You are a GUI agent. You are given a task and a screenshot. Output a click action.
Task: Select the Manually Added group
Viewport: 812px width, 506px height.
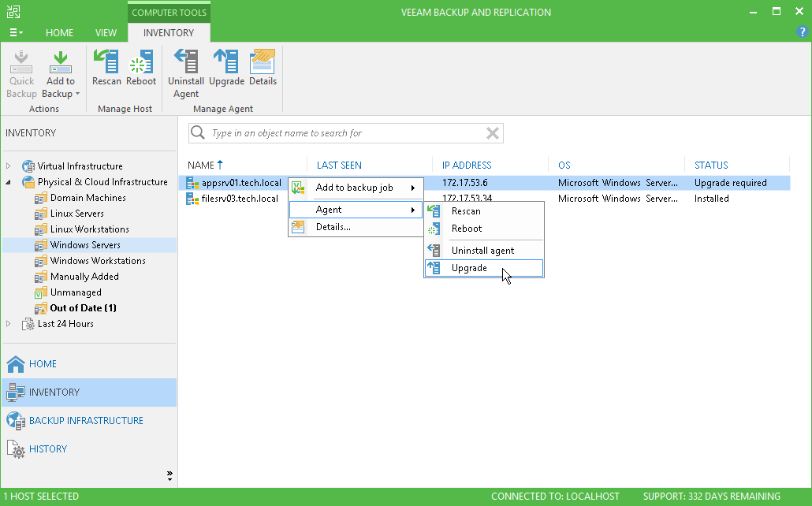click(x=84, y=277)
